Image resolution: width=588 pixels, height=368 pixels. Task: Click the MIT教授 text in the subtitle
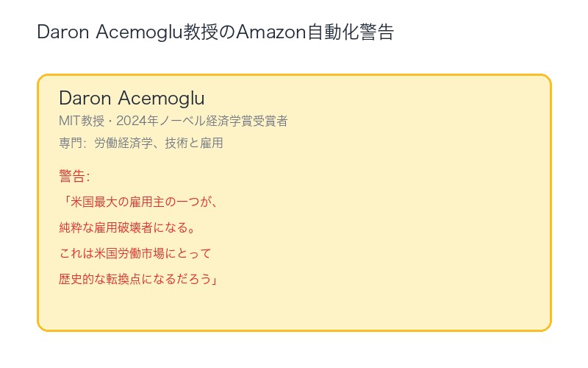82,121
